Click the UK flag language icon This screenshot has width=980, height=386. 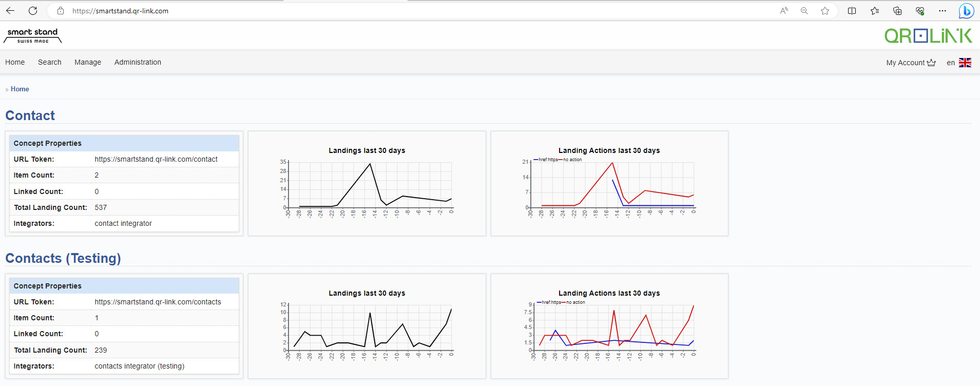point(965,63)
